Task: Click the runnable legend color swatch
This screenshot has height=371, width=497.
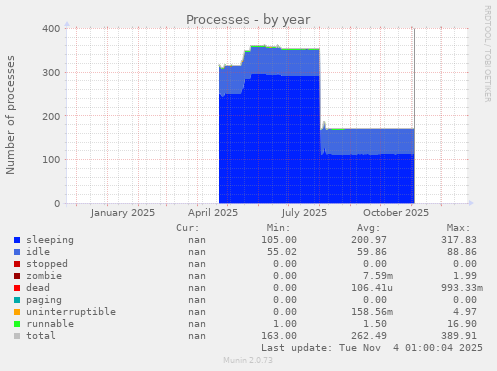Action: 17,324
